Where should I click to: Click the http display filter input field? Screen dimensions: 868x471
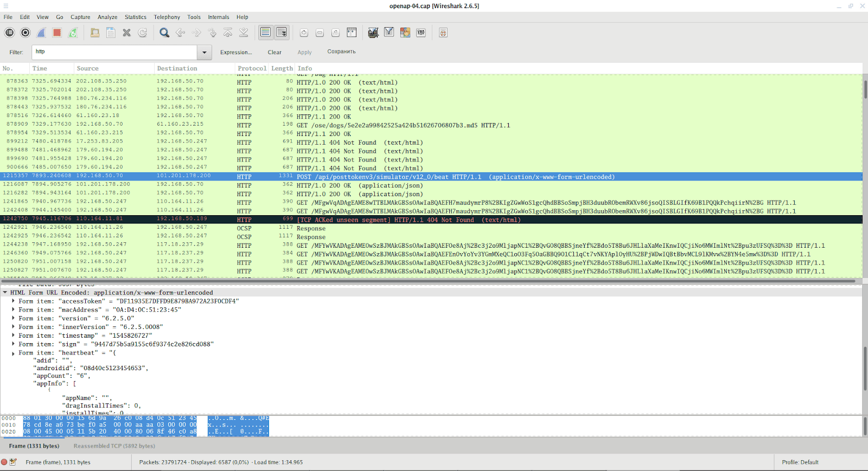tap(114, 52)
